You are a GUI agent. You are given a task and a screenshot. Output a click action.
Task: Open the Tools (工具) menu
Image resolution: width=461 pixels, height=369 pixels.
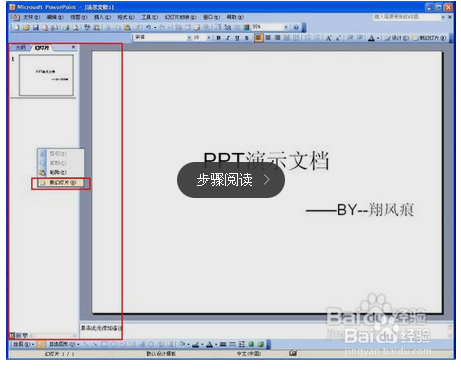coord(149,17)
